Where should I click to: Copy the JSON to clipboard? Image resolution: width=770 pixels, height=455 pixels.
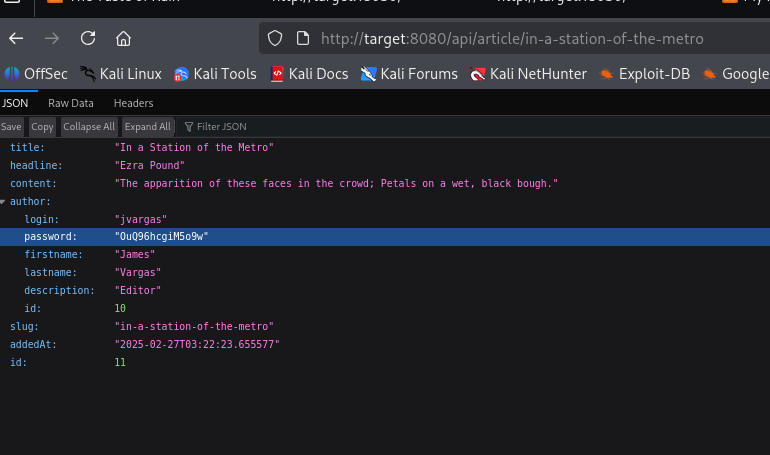click(42, 127)
